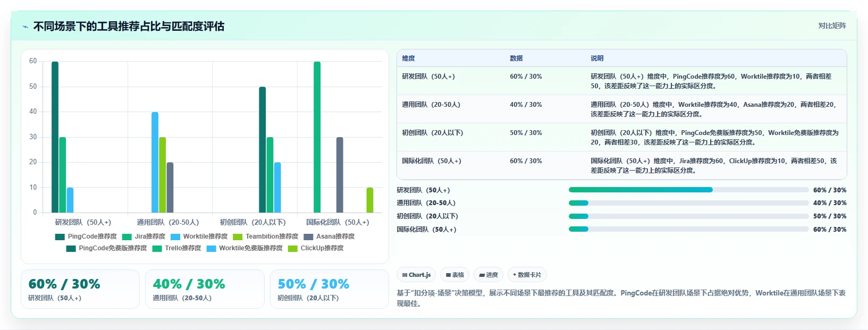Click 通用团队（20-50人）progress bar
The image size is (868, 330).
(x=688, y=203)
